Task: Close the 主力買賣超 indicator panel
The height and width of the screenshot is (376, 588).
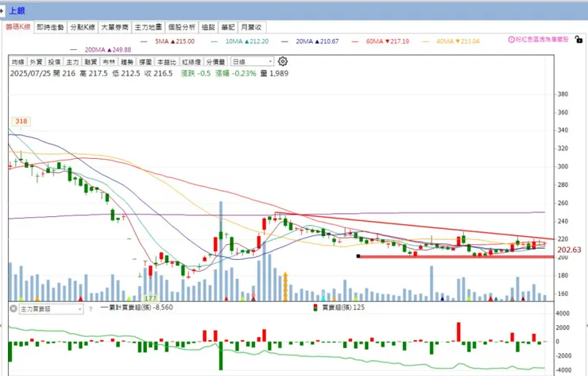Action: pyautogui.click(x=14, y=308)
